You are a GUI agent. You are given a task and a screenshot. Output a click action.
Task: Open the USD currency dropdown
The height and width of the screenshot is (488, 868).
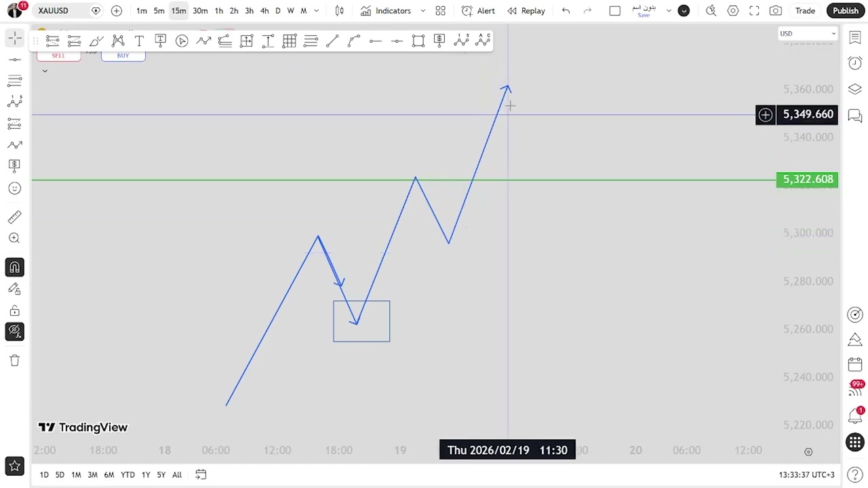point(808,33)
